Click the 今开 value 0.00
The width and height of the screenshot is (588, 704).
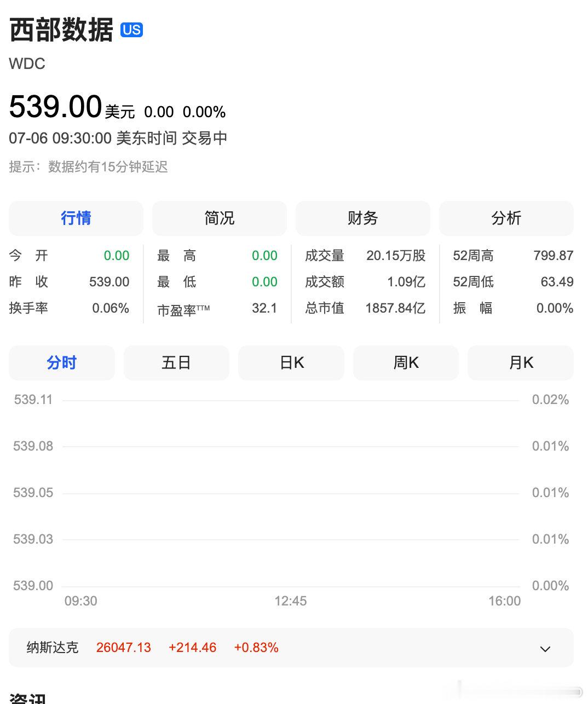point(117,256)
